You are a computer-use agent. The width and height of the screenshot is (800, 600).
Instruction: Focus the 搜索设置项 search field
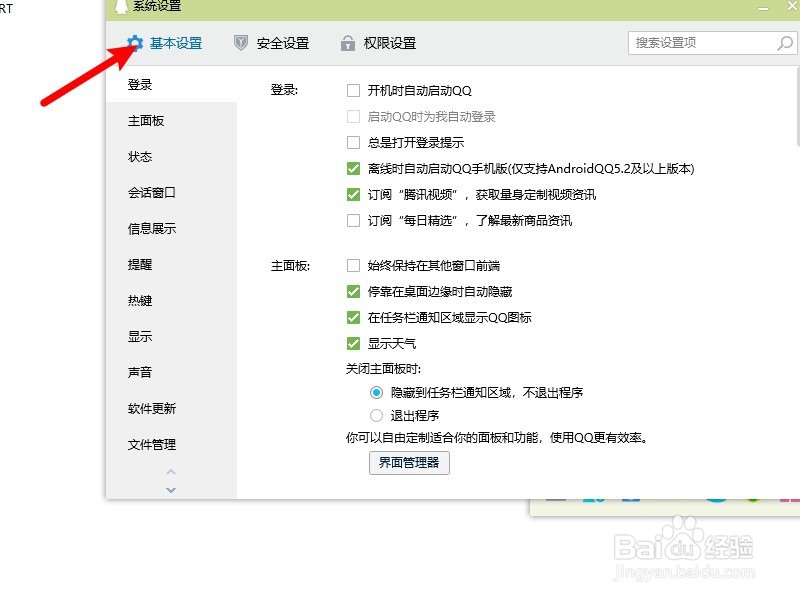[x=712, y=43]
